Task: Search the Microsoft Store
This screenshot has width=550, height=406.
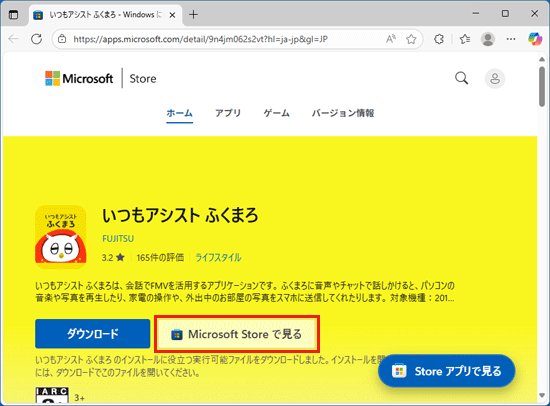Action: (x=461, y=78)
